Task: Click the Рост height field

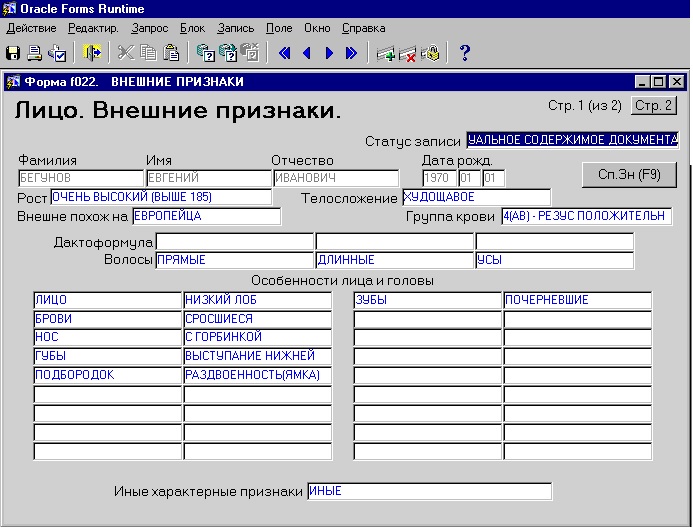Action: tap(160, 197)
